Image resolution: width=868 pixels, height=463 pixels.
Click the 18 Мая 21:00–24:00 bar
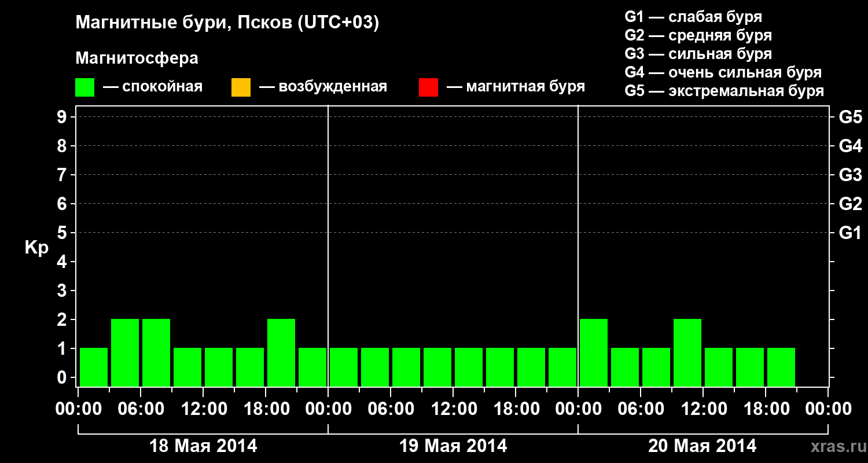312,367
